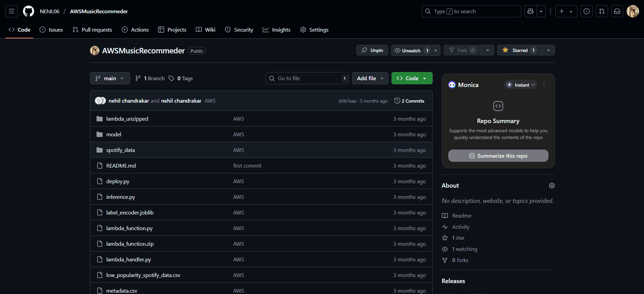644x294 pixels.
Task: Focus the search field in header
Action: [471, 11]
